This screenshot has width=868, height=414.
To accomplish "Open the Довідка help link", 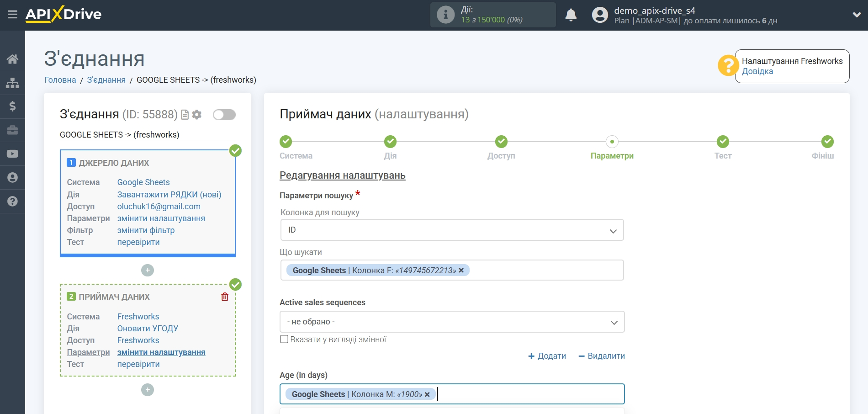I will (757, 71).
